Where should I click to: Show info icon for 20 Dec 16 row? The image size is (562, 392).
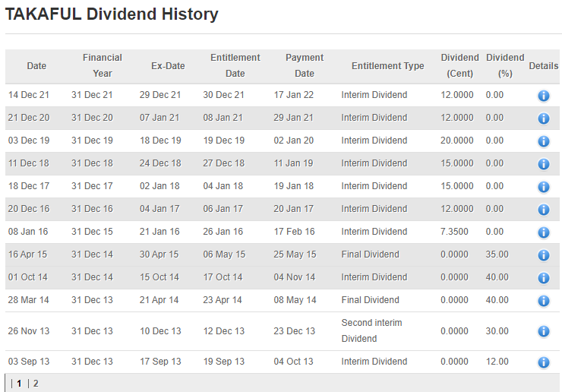pyautogui.click(x=544, y=210)
